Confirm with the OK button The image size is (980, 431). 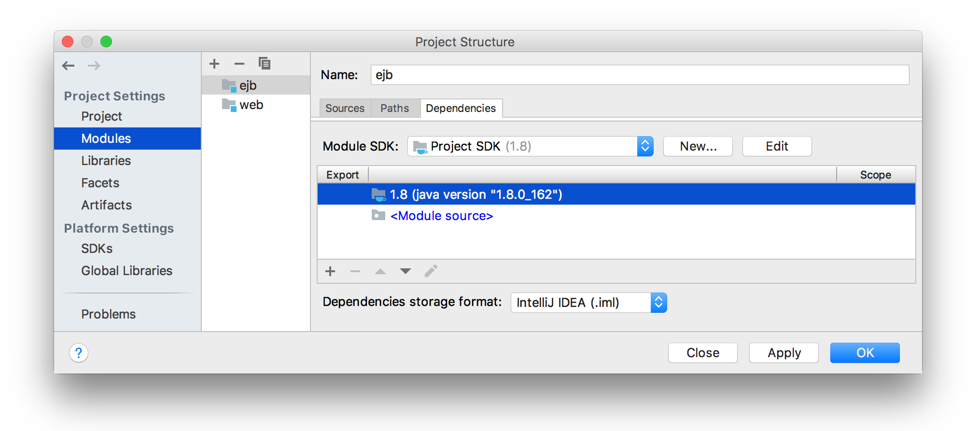(865, 353)
